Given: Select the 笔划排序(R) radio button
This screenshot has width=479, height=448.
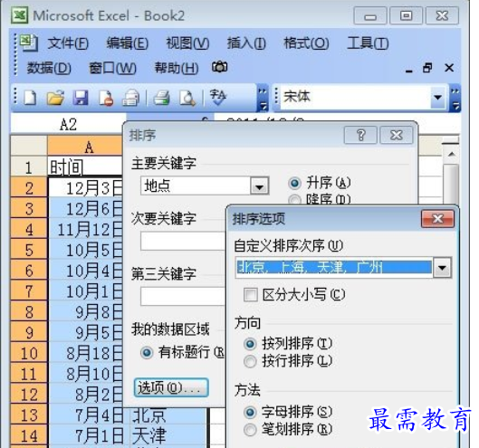Looking at the screenshot, I should [250, 430].
